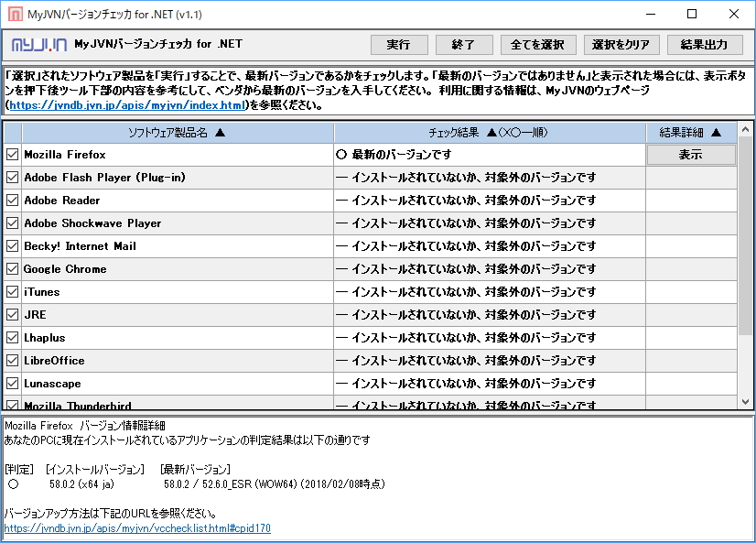Uncheck the JRE checkbox
This screenshot has height=543, width=756.
pyautogui.click(x=12, y=314)
